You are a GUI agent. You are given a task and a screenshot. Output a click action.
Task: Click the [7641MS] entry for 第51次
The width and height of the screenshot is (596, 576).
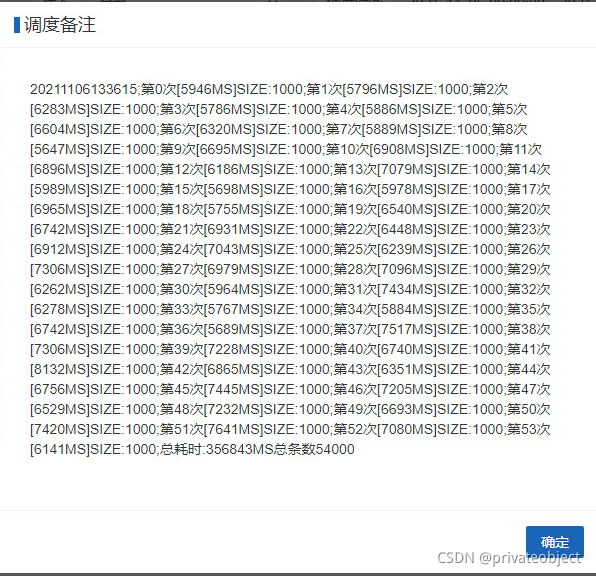point(234,430)
